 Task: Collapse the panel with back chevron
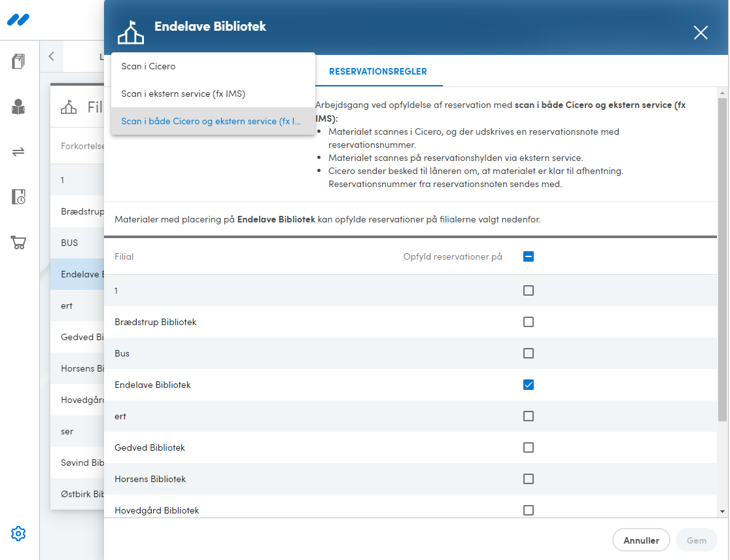pyautogui.click(x=51, y=56)
